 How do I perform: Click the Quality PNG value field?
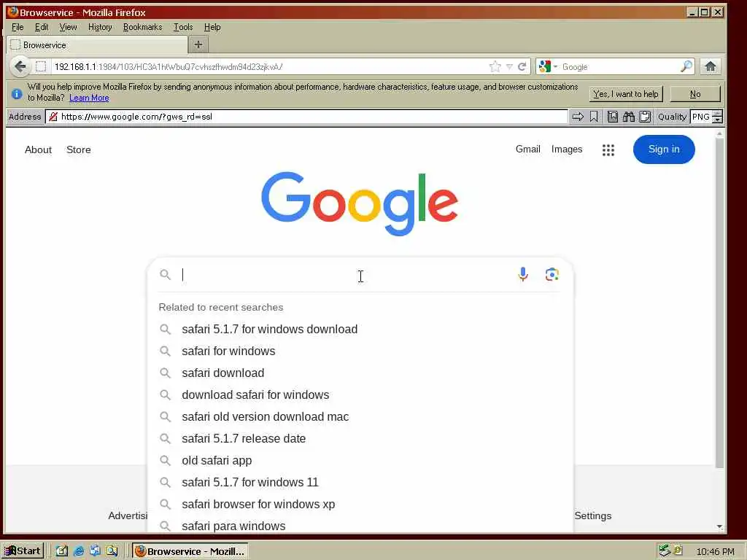[x=701, y=117]
